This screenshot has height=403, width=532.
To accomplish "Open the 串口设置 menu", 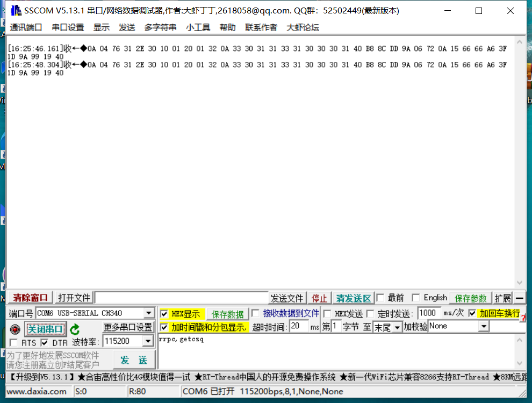I will [62, 27].
